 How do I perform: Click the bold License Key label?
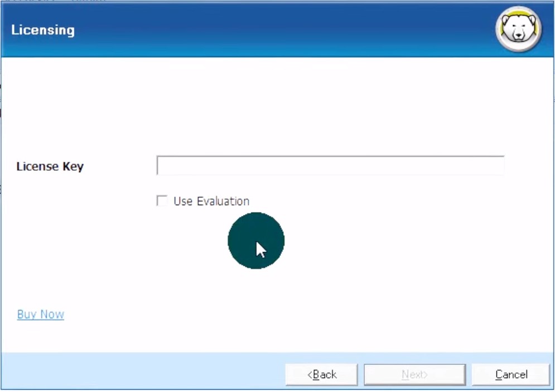click(x=50, y=166)
